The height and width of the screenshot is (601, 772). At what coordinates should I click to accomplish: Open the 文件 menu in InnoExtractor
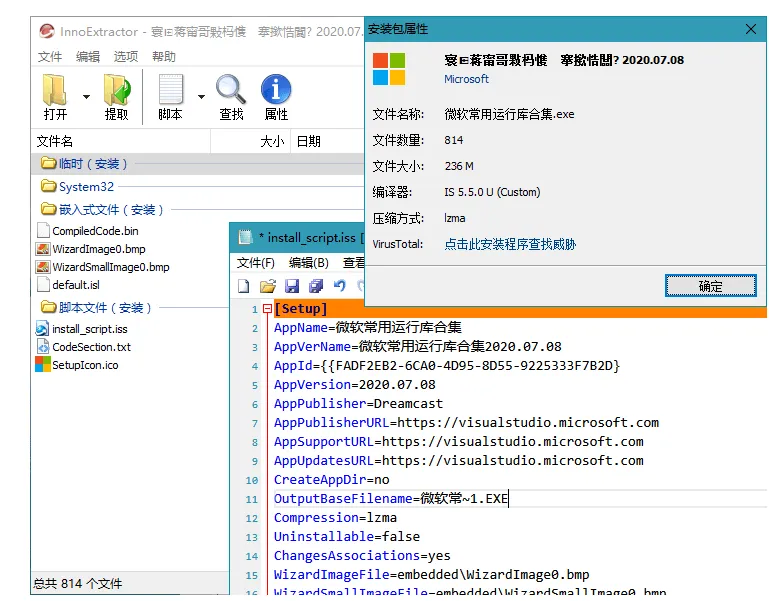pyautogui.click(x=50, y=57)
